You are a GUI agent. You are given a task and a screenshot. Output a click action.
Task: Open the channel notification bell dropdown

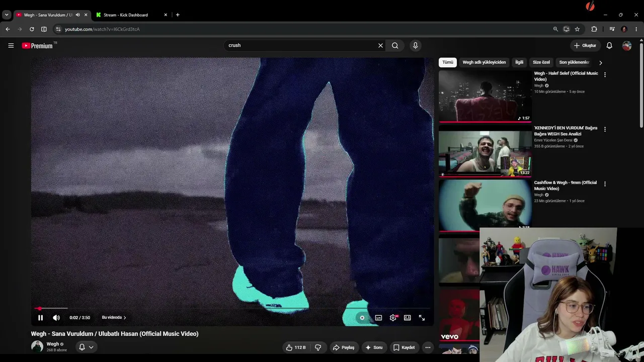[x=86, y=347]
